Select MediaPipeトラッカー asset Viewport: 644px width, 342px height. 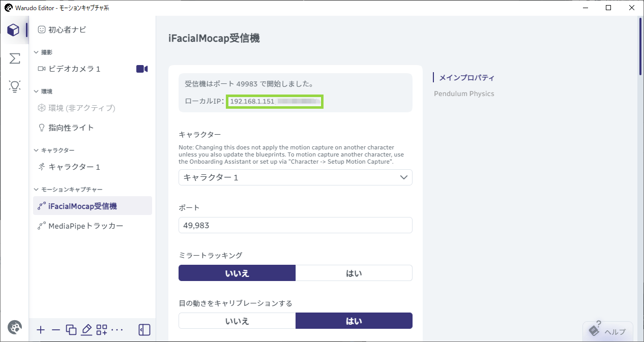click(x=93, y=226)
